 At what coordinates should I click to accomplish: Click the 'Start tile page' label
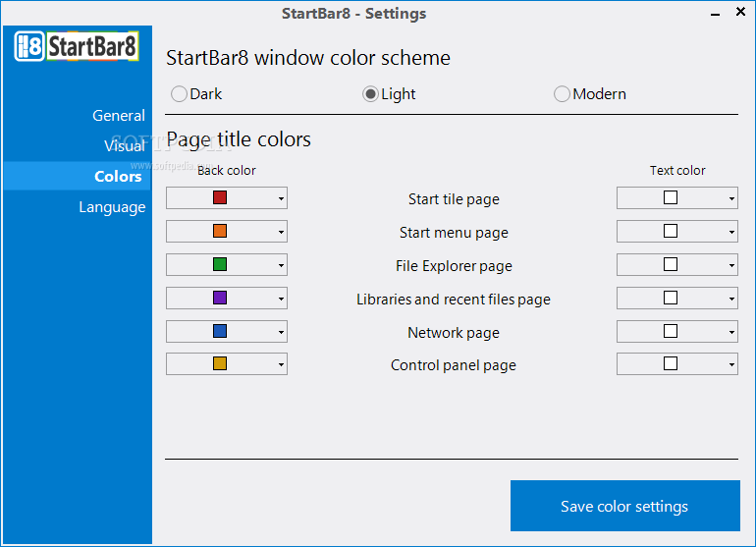click(454, 199)
